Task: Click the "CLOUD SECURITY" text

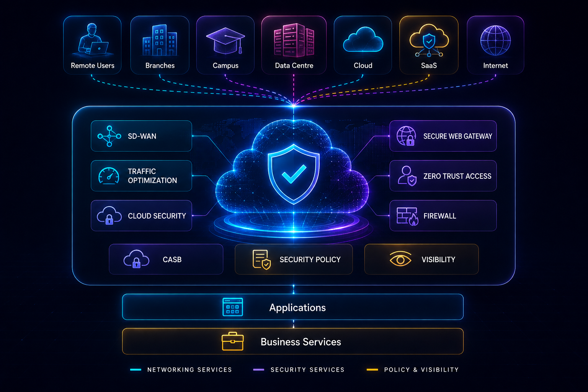Action: pyautogui.click(x=157, y=216)
